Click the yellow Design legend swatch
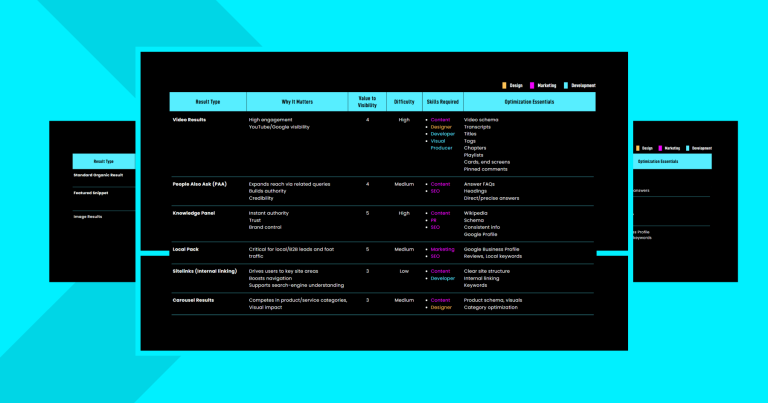Screen dimensions: 768x403 tap(505, 85)
